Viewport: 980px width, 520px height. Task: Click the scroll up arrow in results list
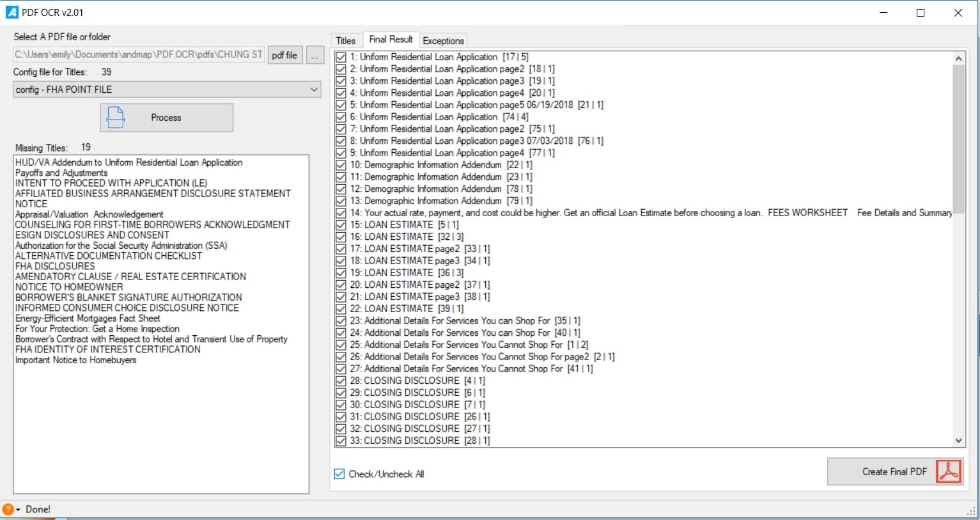(x=958, y=59)
